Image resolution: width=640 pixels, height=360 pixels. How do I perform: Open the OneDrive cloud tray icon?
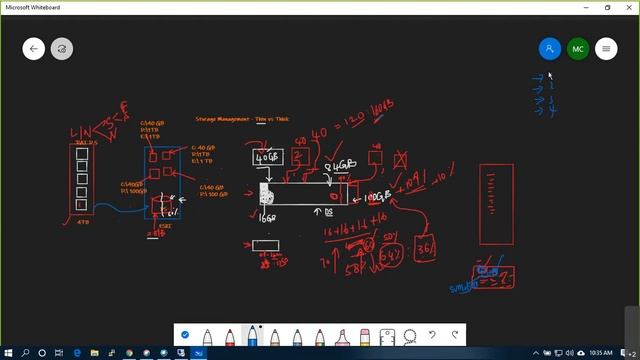[x=581, y=353]
